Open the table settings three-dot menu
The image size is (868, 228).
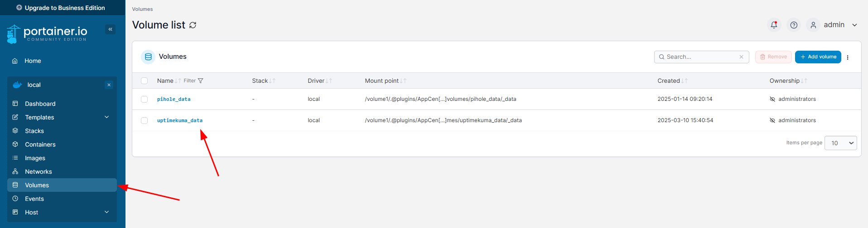(848, 57)
